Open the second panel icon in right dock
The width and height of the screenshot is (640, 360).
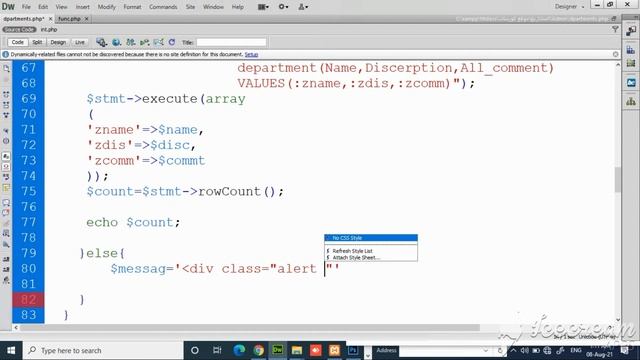click(631, 50)
